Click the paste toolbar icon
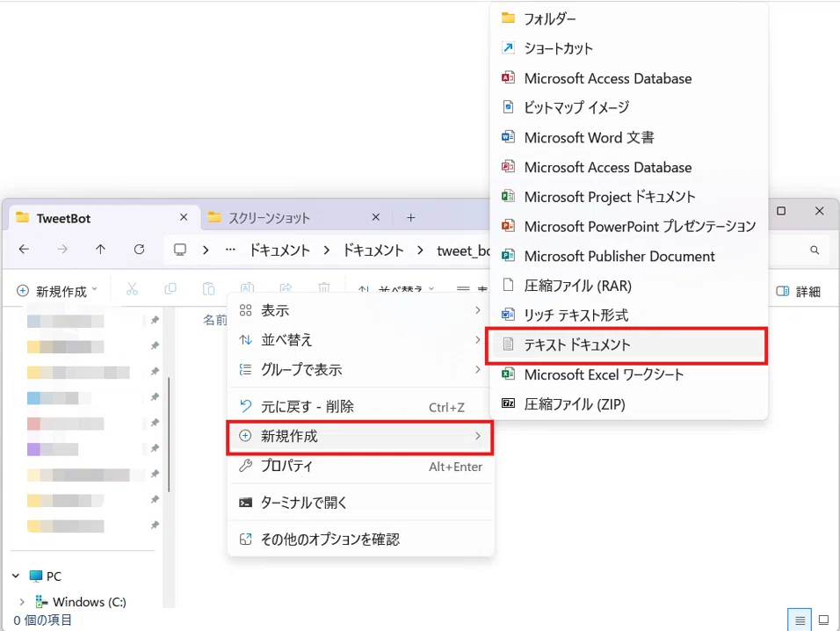The width and height of the screenshot is (840, 631). coord(208,290)
